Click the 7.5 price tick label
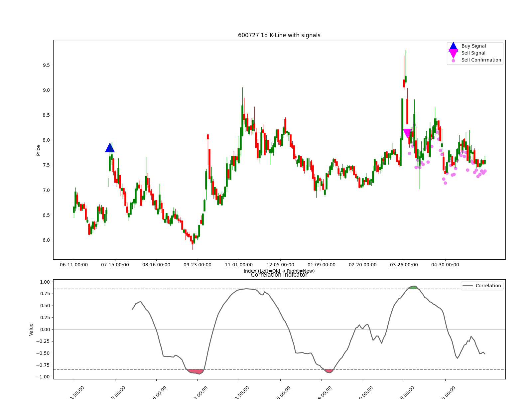 point(46,165)
